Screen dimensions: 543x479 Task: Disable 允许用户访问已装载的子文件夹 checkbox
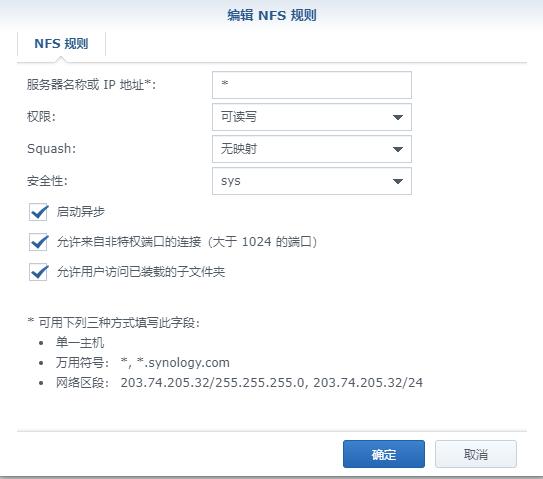(x=38, y=272)
